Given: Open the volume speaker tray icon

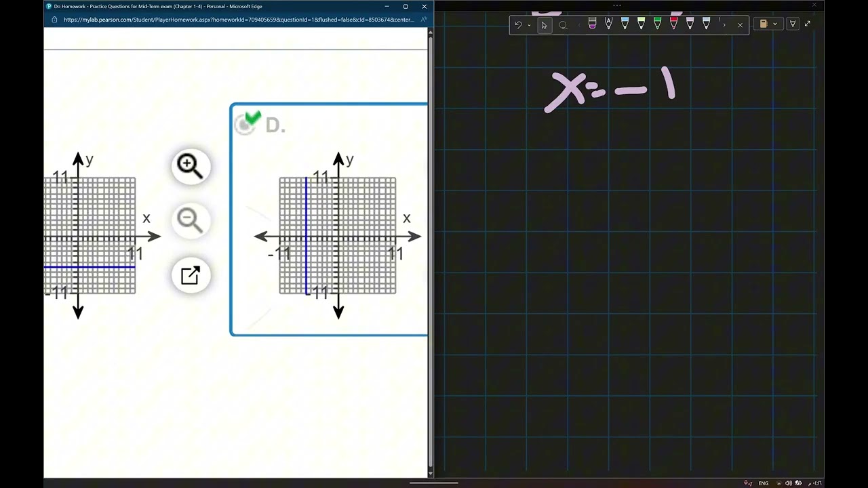Looking at the screenshot, I should pyautogui.click(x=788, y=483).
